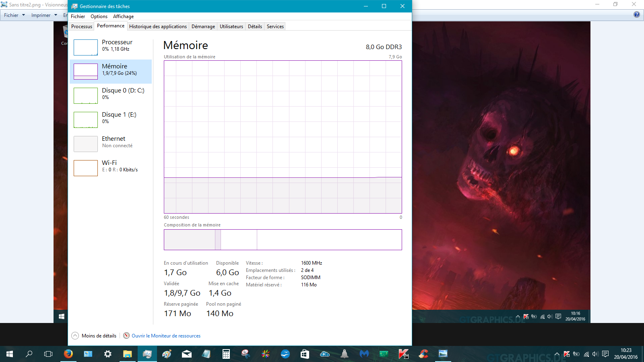This screenshot has height=362, width=644.
Task: Switch to the Processus tab
Action: click(82, 27)
